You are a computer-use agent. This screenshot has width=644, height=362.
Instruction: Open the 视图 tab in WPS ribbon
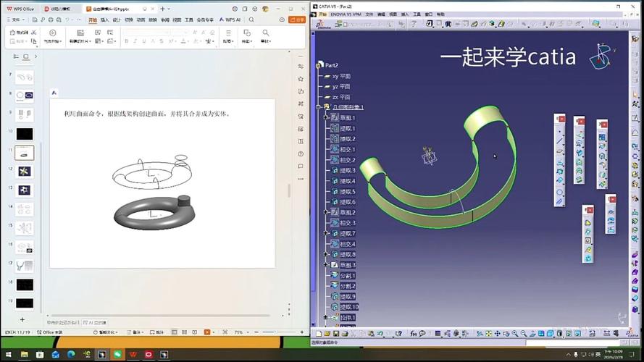point(177,20)
